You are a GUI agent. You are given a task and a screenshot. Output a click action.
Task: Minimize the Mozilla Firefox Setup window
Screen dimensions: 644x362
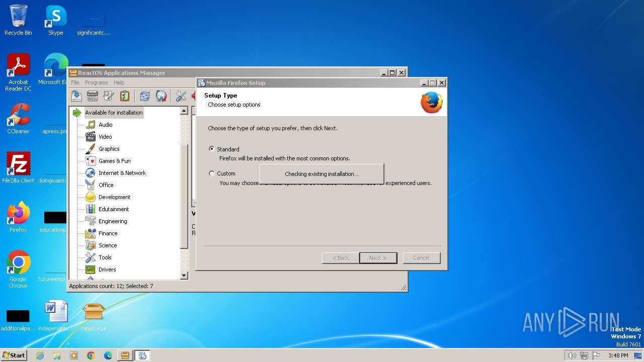pyautogui.click(x=424, y=83)
